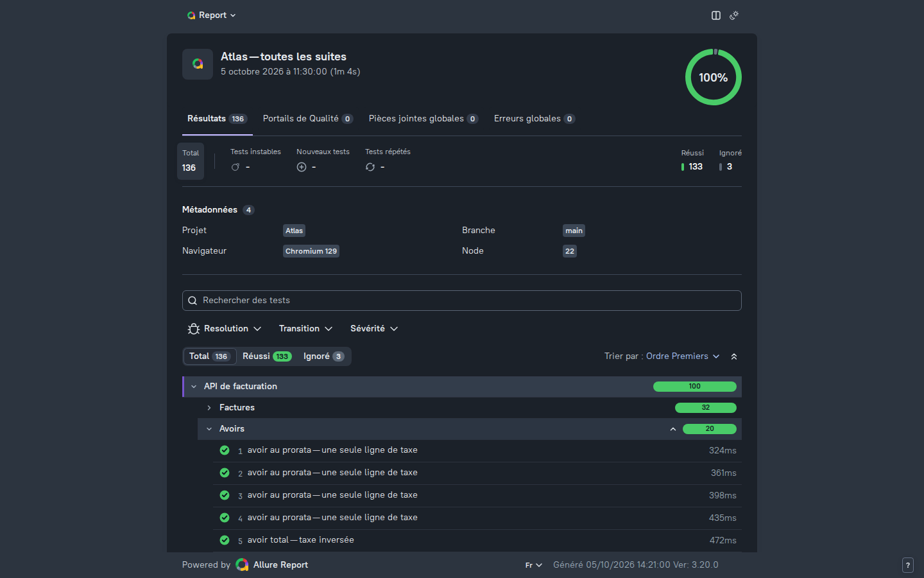Viewport: 924px width, 578px height.
Task: Open the Résultats tab
Action: (x=217, y=119)
